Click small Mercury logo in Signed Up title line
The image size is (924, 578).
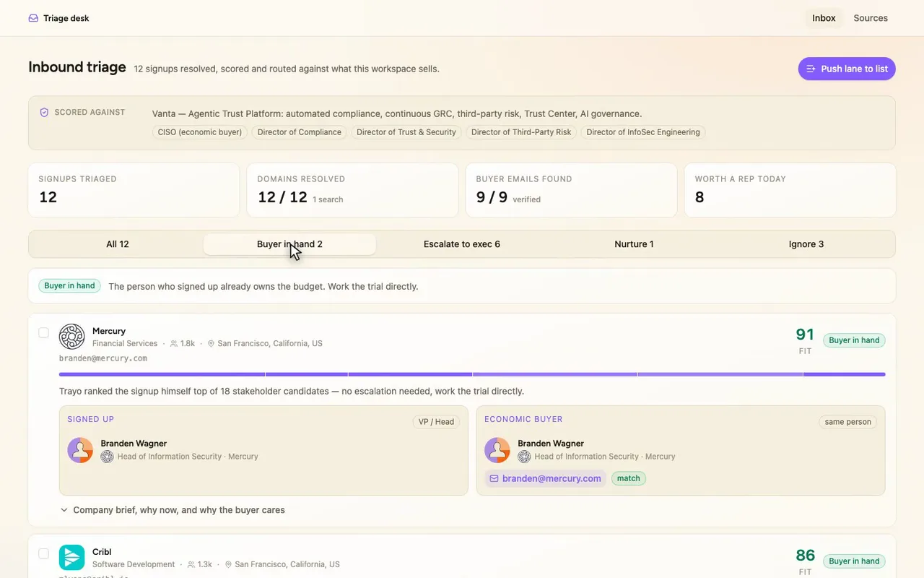[107, 457]
